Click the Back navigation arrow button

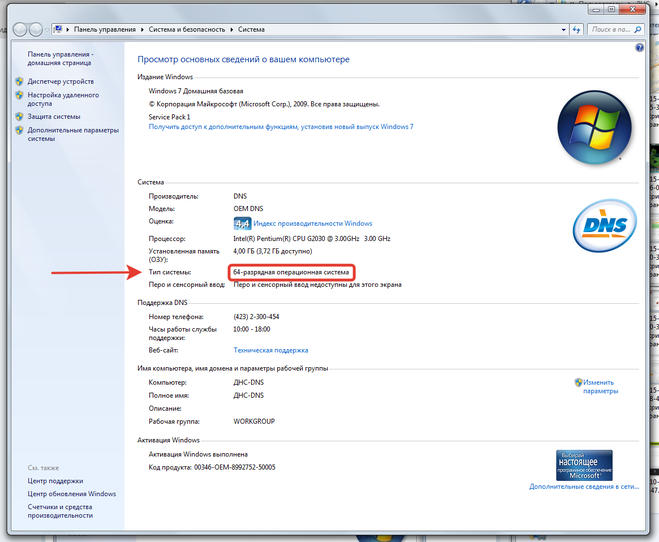pos(20,29)
